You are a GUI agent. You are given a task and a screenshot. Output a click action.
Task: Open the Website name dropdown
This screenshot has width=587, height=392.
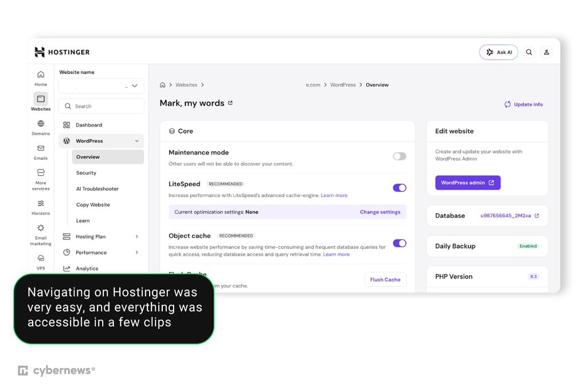(101, 86)
